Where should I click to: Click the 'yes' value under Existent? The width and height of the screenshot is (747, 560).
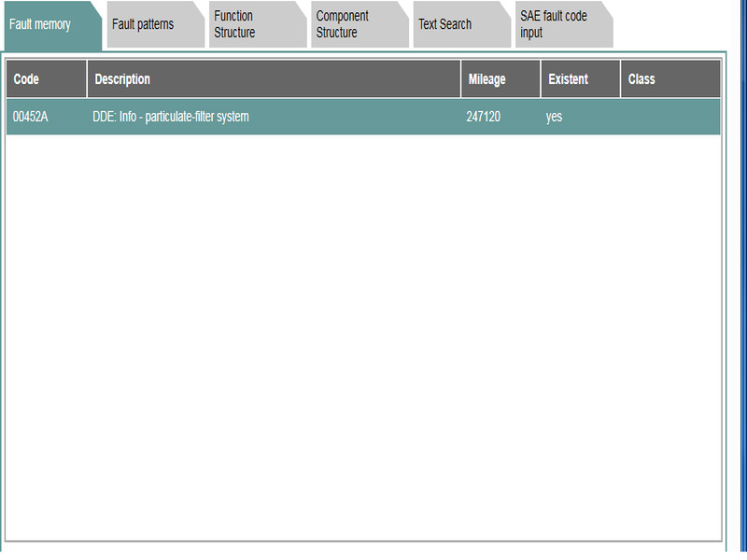[554, 118]
